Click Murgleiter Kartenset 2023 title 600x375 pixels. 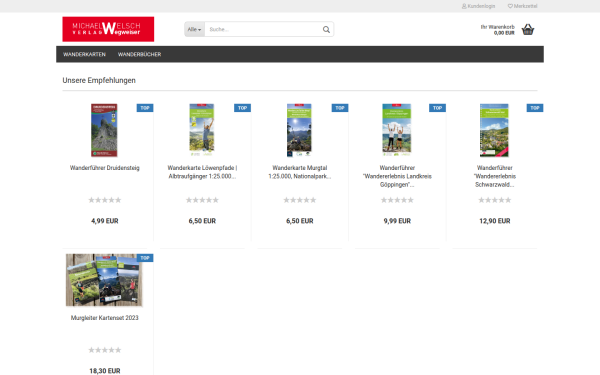tap(104, 318)
